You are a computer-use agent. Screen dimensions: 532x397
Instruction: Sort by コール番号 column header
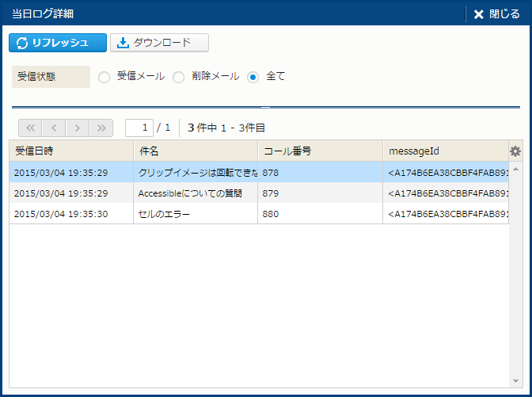(x=320, y=151)
